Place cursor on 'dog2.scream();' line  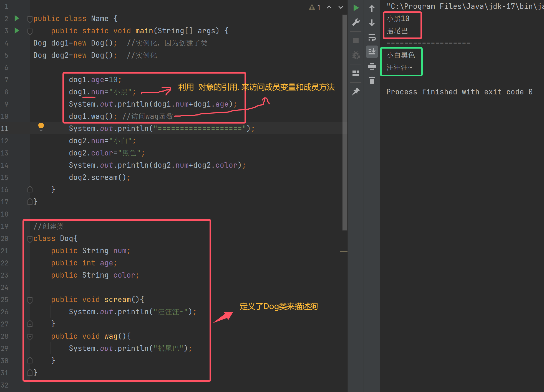(100, 177)
